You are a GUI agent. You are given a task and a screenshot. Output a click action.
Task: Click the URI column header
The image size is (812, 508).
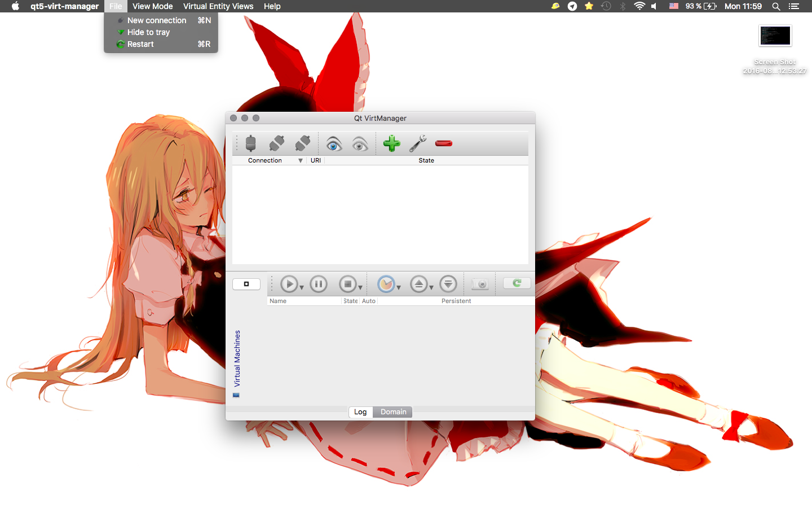coord(316,161)
